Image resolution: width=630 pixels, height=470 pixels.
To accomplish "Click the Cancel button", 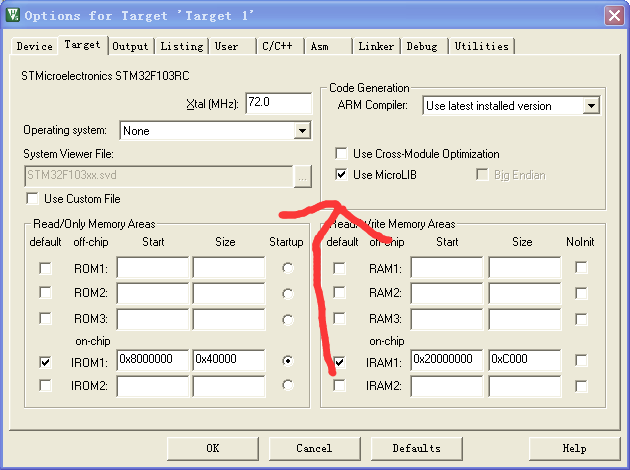I will 315,449.
